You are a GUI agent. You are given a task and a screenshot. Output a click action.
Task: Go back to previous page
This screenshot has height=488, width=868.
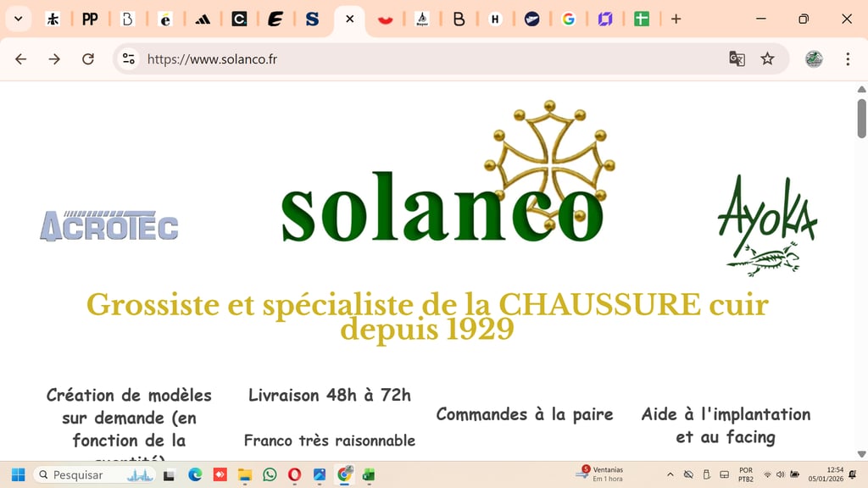(x=21, y=58)
